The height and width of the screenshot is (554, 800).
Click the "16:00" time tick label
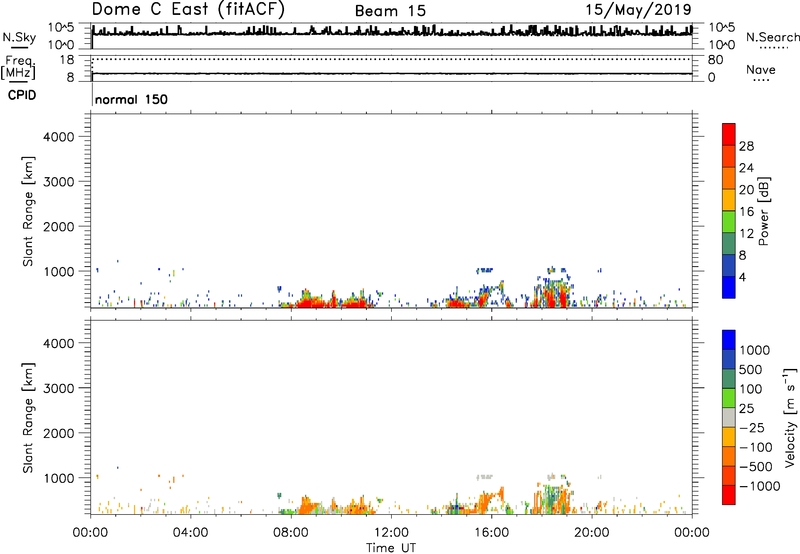coord(491,533)
